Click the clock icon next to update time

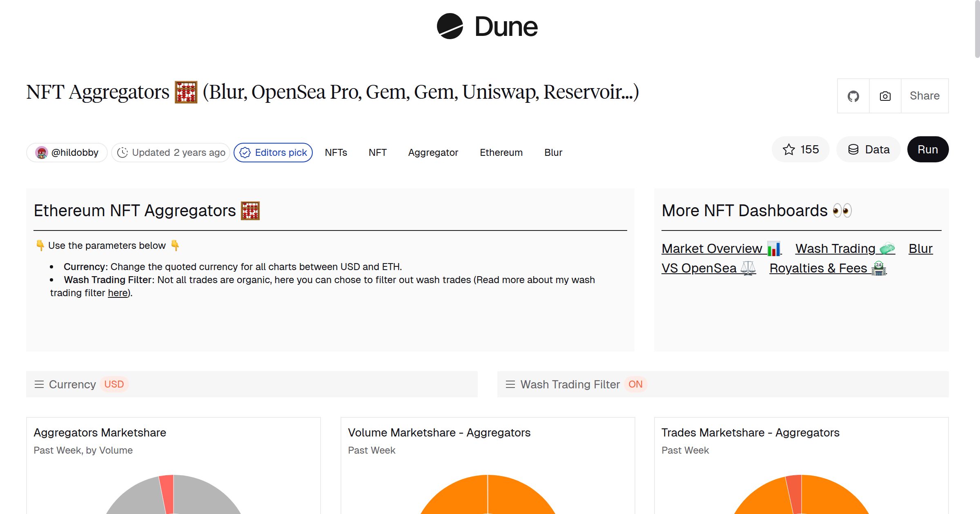(x=123, y=152)
